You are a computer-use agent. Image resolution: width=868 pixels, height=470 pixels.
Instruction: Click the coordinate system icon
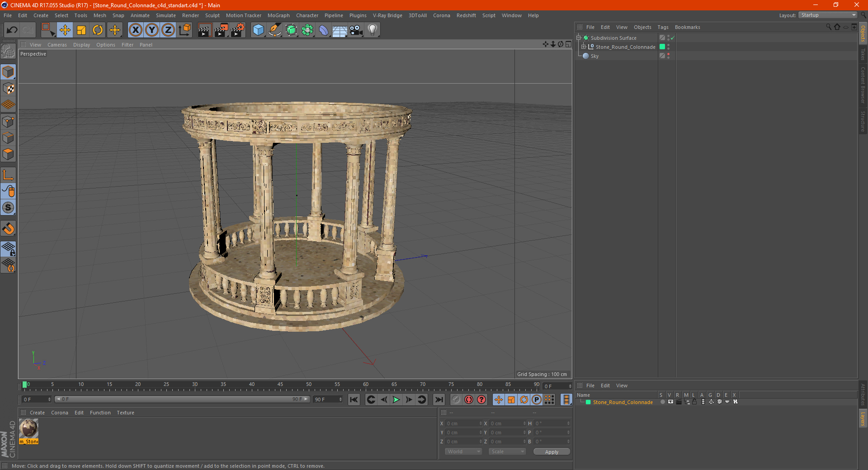point(185,30)
